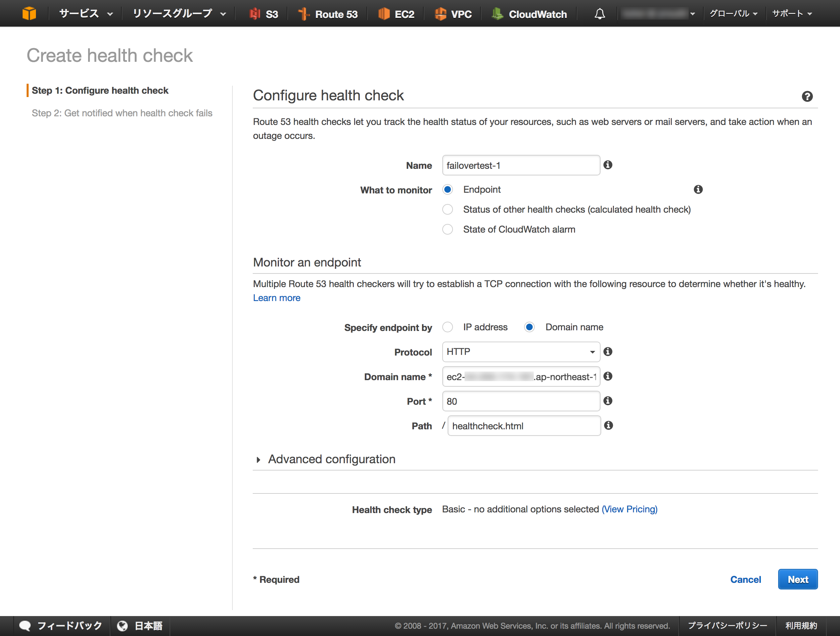Click the Next button
This screenshot has height=636, width=840.
pyautogui.click(x=797, y=579)
